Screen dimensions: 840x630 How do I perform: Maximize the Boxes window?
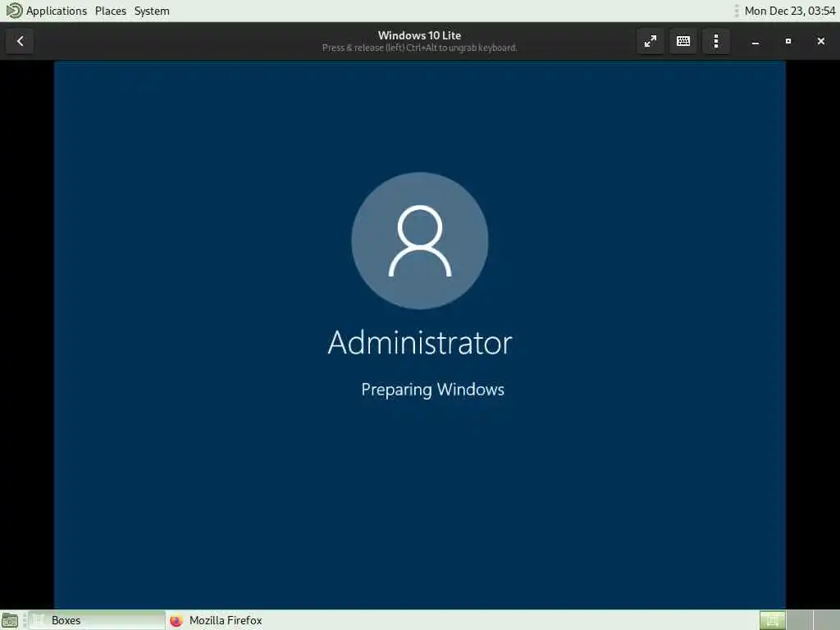[x=788, y=41]
